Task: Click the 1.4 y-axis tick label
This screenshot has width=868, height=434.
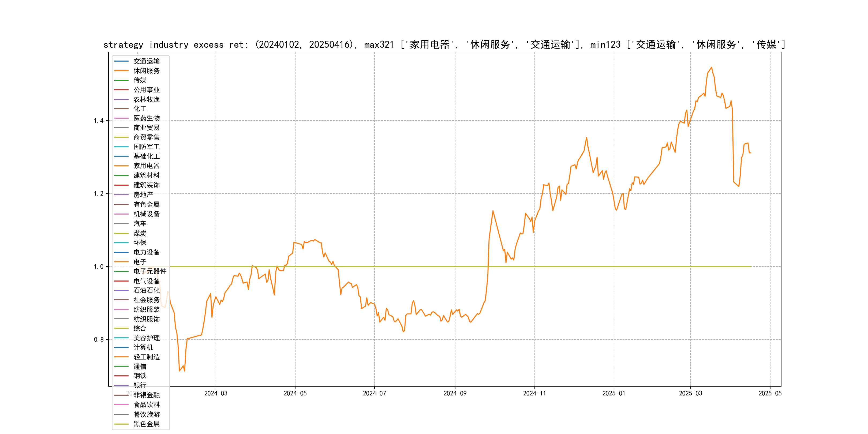Action: tap(98, 121)
